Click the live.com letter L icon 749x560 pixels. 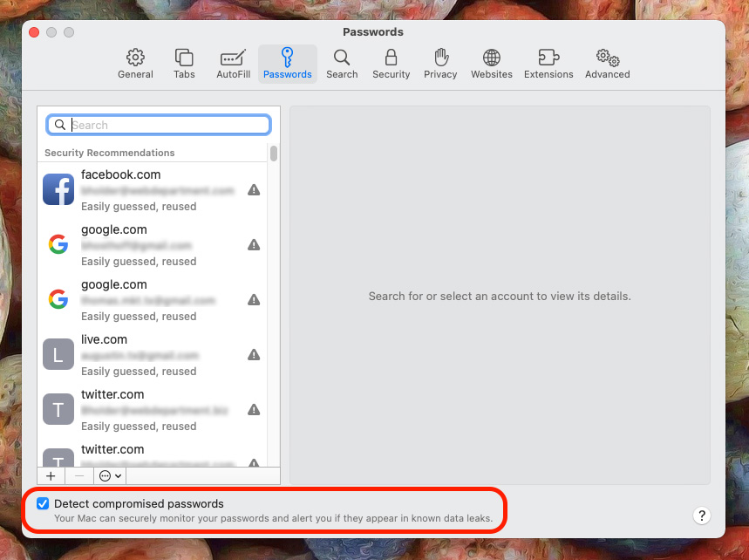click(58, 354)
